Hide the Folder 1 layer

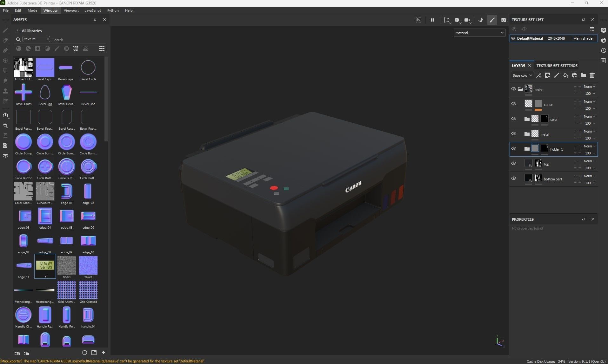[513, 149]
